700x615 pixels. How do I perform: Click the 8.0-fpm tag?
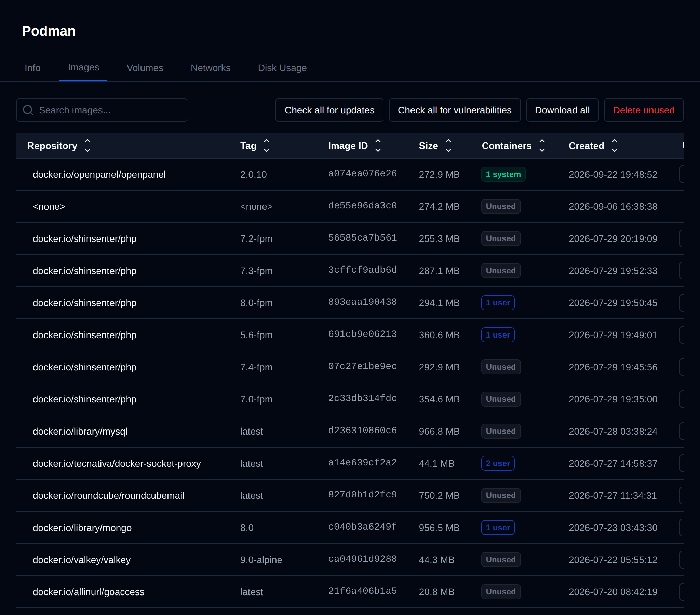coord(256,303)
